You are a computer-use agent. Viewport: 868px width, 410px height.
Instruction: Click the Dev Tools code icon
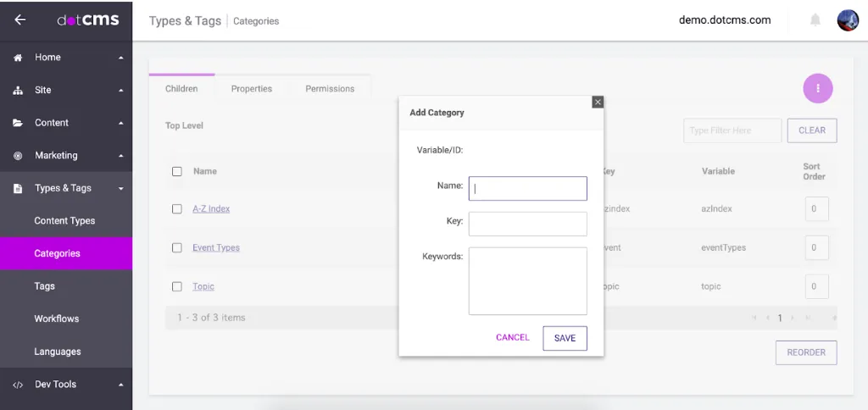(18, 385)
